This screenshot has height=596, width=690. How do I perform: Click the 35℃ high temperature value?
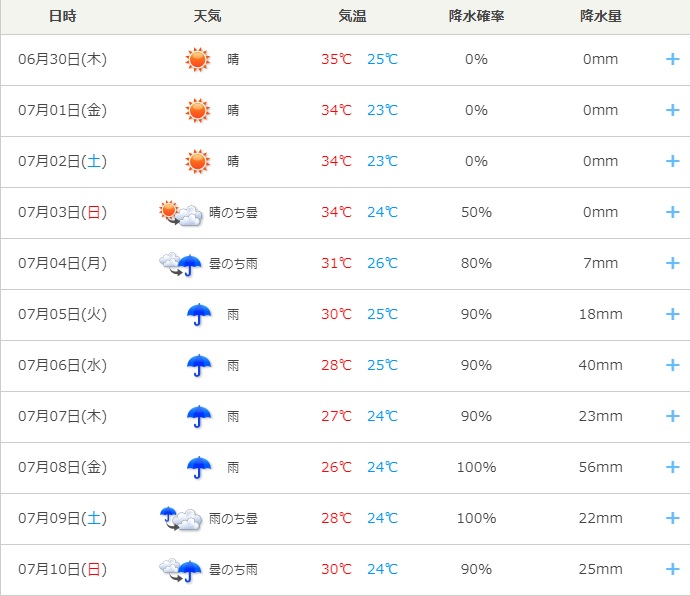click(x=336, y=59)
